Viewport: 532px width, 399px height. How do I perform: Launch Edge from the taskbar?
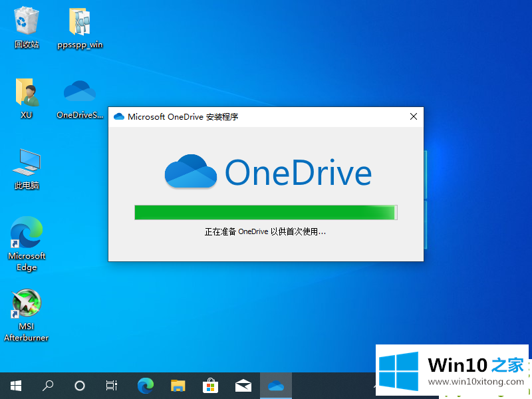tap(146, 386)
